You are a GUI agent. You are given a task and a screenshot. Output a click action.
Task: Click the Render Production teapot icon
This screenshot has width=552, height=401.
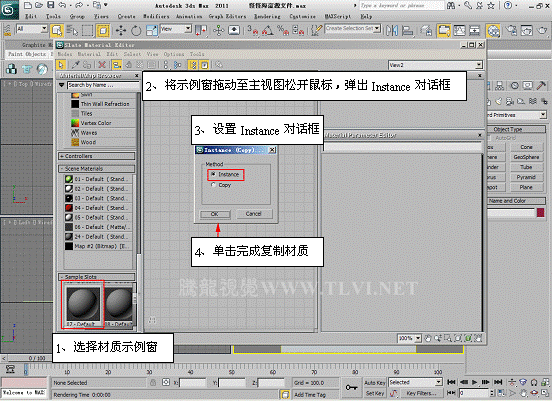point(542,31)
